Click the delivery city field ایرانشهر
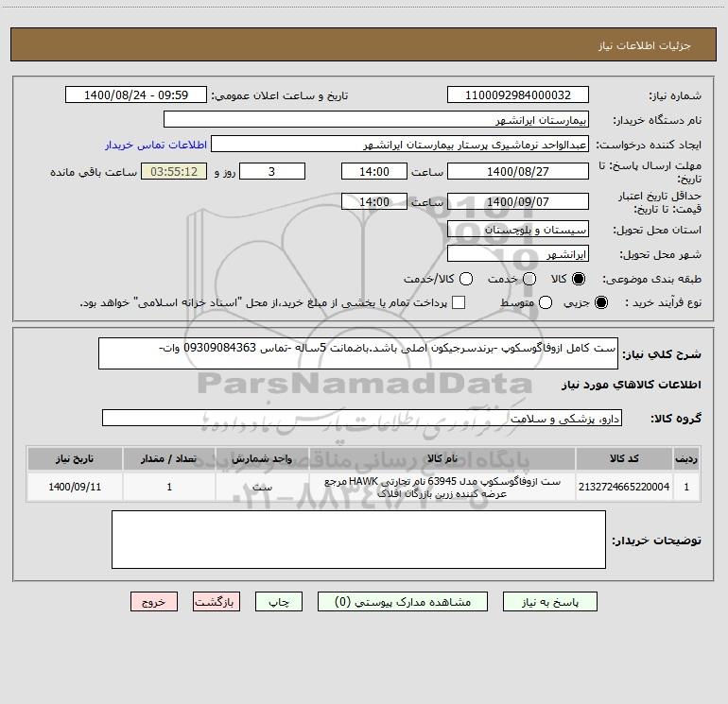Viewport: 728px width, 704px height. pyautogui.click(x=518, y=253)
